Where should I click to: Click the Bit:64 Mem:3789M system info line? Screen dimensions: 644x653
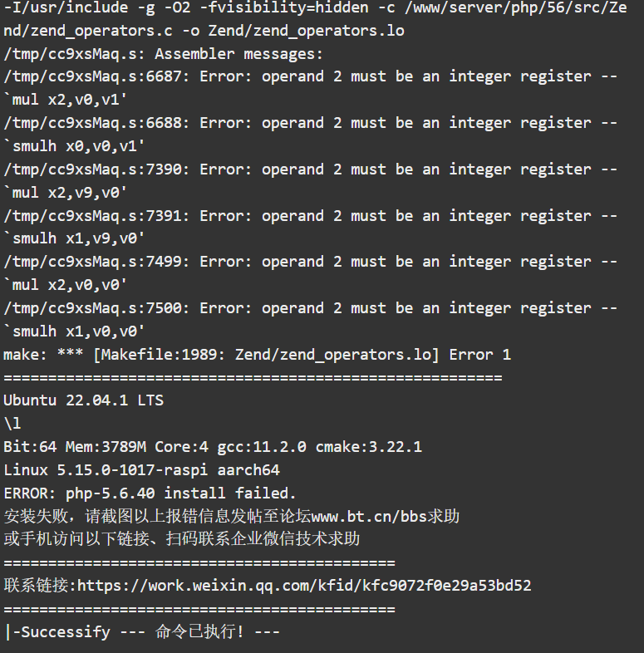coord(213,447)
